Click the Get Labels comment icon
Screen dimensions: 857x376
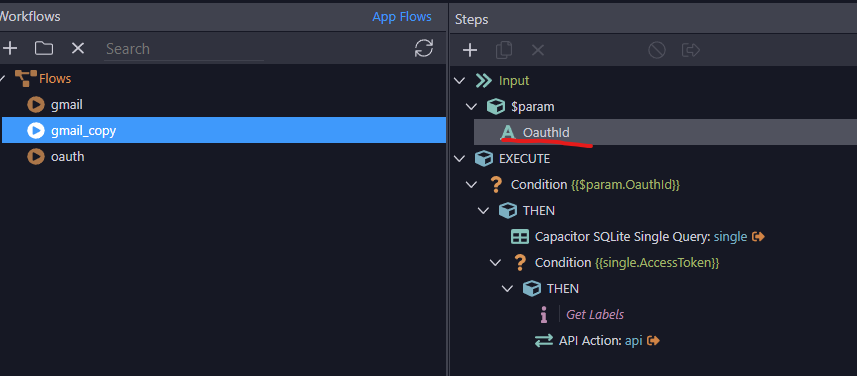click(x=543, y=314)
